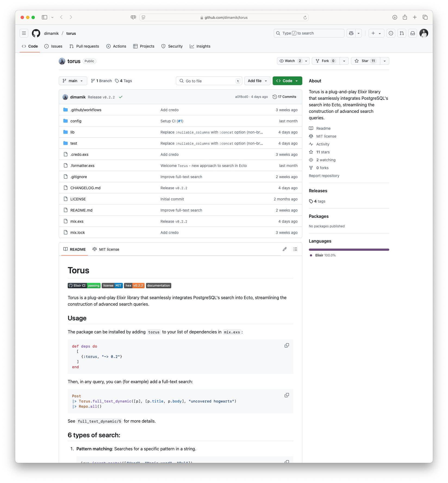Open the README outline list icon
This screenshot has height=483, width=448.
tap(295, 249)
